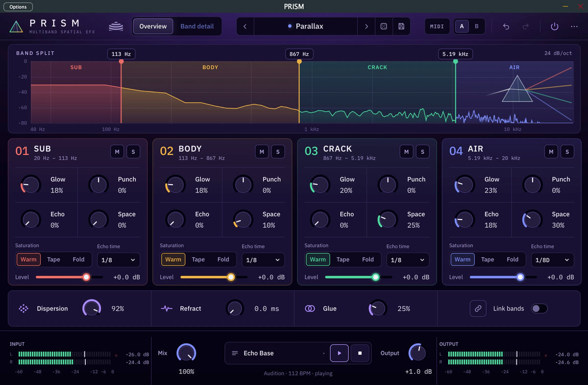Open the Parallax preset name selector

tap(306, 26)
